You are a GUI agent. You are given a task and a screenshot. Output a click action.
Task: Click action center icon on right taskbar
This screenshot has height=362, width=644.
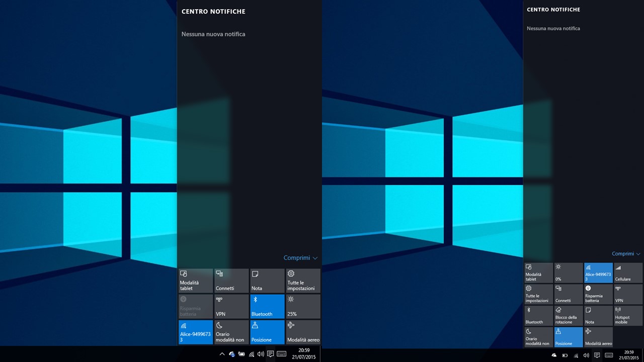(597, 355)
